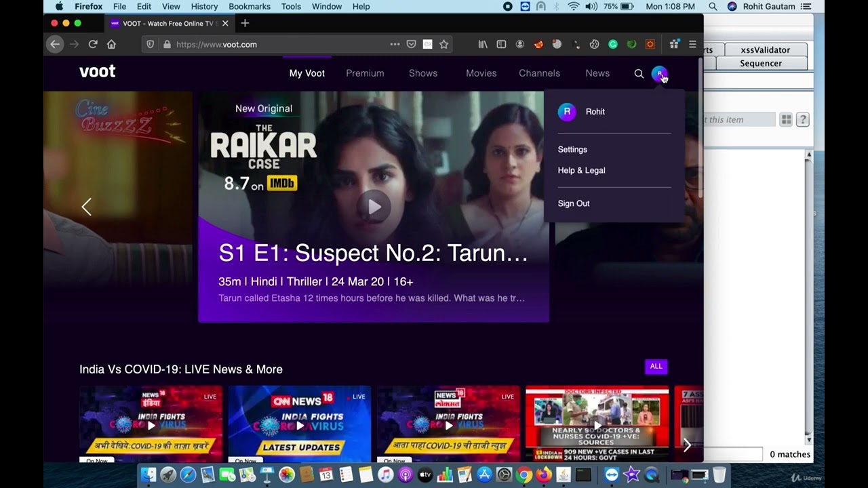Open the Grammarly extension icon

tap(613, 44)
